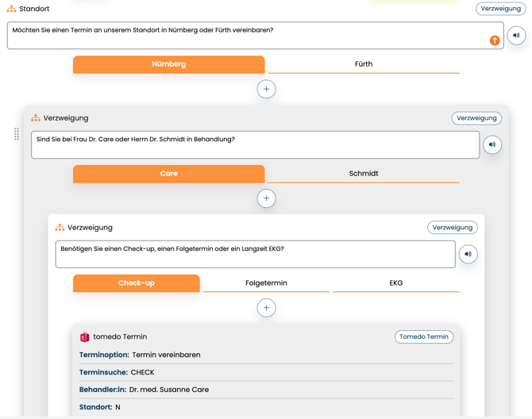The width and height of the screenshot is (532, 419).
Task: Play audio for the Standort question
Action: pyautogui.click(x=516, y=36)
